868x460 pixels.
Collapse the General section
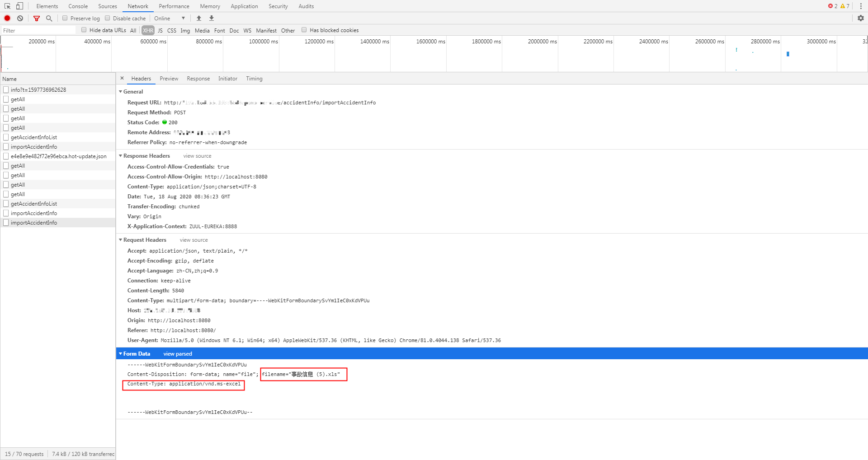click(121, 91)
